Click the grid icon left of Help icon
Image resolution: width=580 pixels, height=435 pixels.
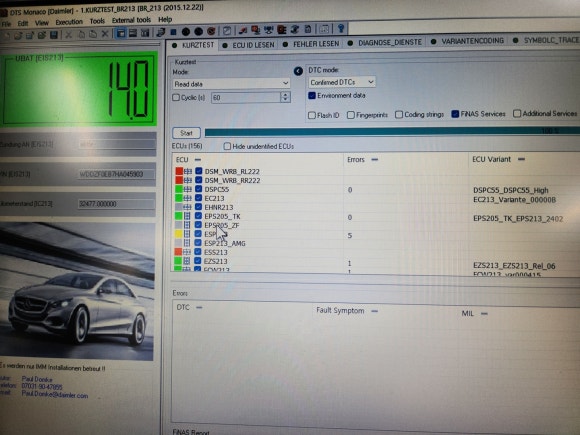coord(324,29)
